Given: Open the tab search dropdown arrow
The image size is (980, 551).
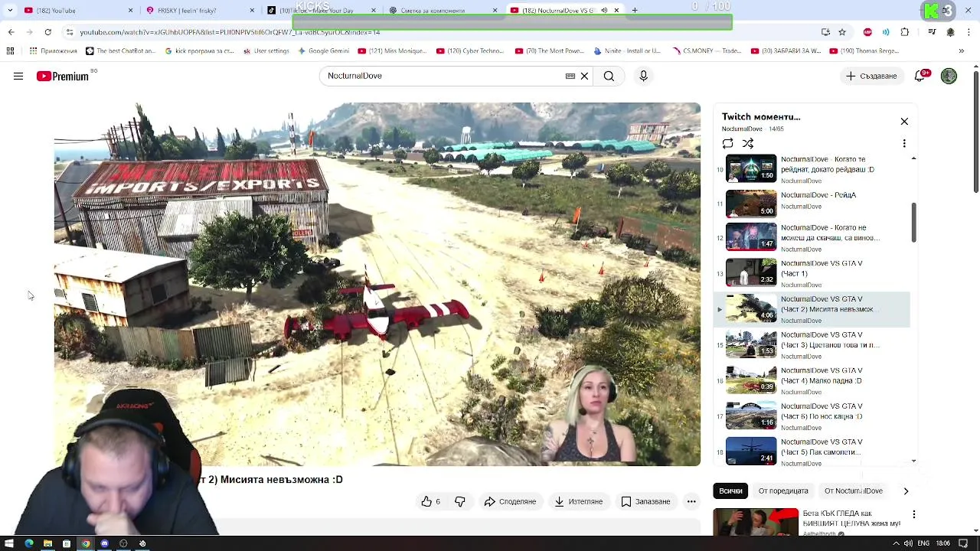Looking at the screenshot, I should 10,11.
